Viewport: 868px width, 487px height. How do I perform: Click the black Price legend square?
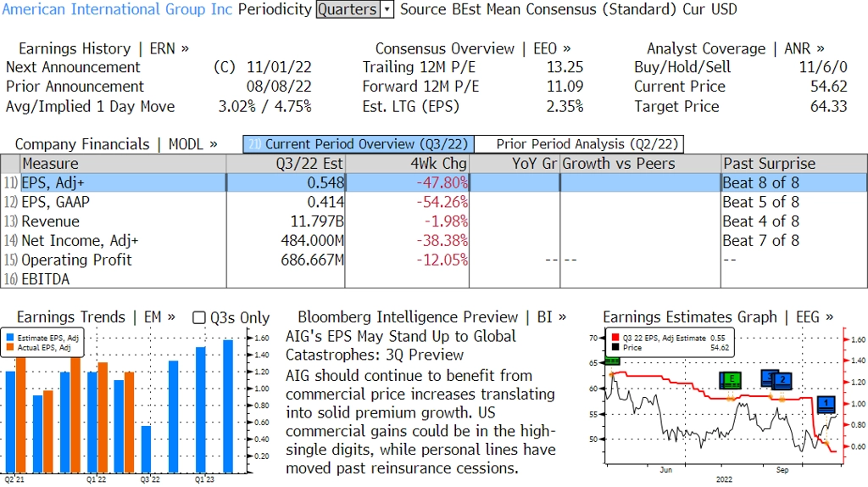(614, 347)
